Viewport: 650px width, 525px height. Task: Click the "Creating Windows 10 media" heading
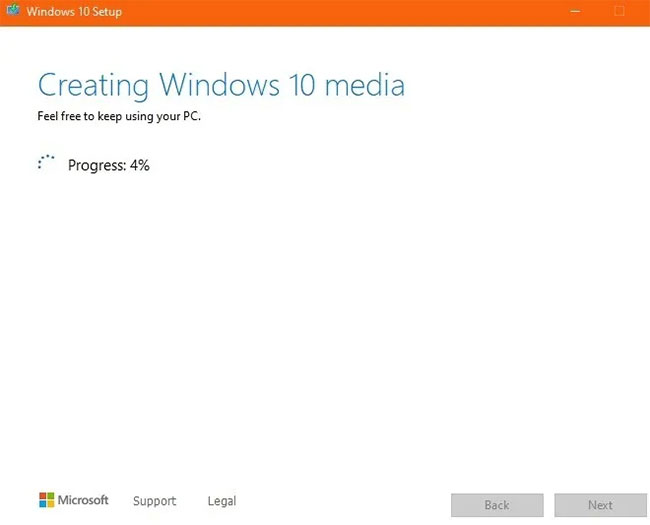pos(221,85)
